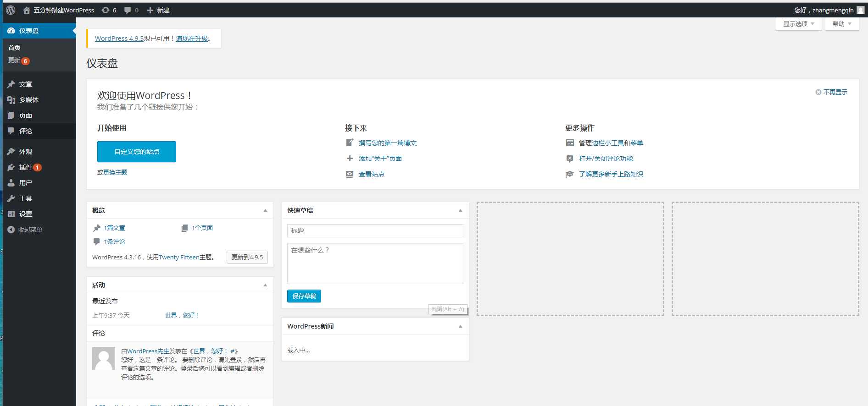Open the WordPress 4.9.5 link in notice
868x406 pixels.
pos(119,38)
